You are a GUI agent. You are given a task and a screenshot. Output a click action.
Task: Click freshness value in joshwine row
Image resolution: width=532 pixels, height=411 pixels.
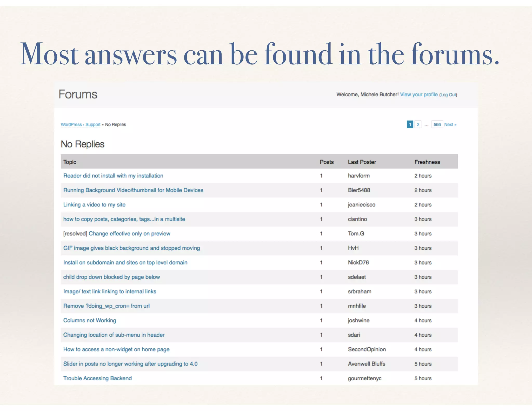point(423,320)
